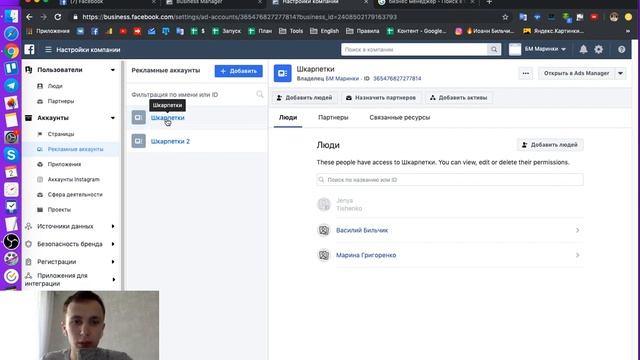Switch to the Связанные ресурсы tab
The height and width of the screenshot is (360, 640).
[x=400, y=118]
